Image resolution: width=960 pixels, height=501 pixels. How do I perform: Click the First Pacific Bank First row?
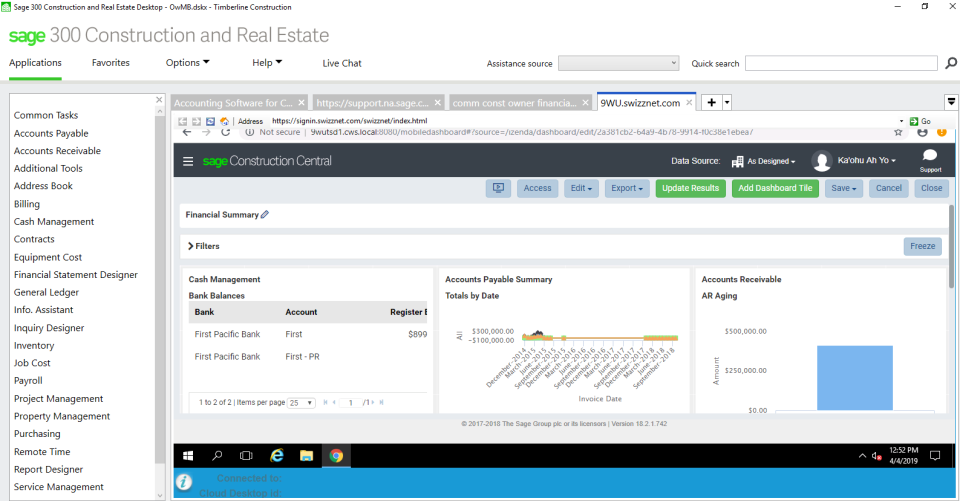[x=308, y=334]
